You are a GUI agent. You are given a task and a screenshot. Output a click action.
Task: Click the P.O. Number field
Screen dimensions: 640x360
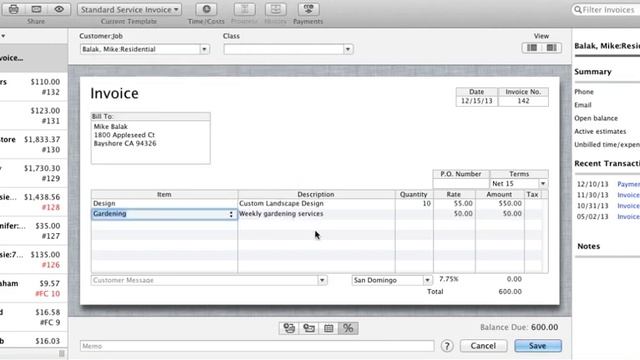coord(461,184)
